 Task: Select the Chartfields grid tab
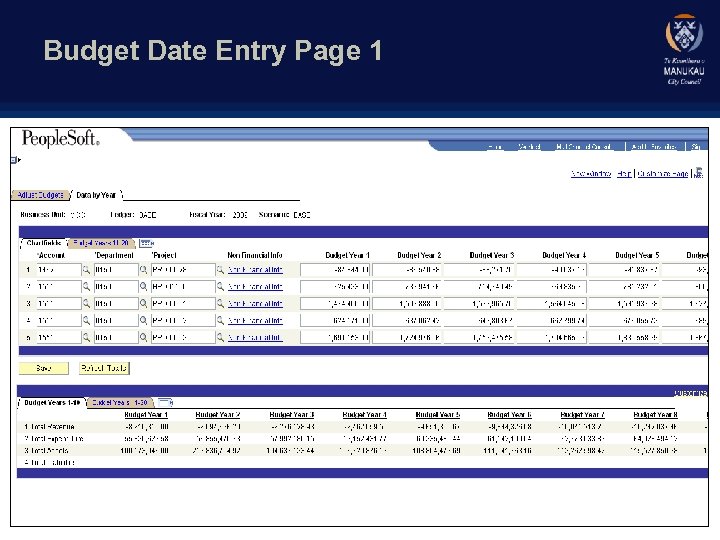point(44,243)
